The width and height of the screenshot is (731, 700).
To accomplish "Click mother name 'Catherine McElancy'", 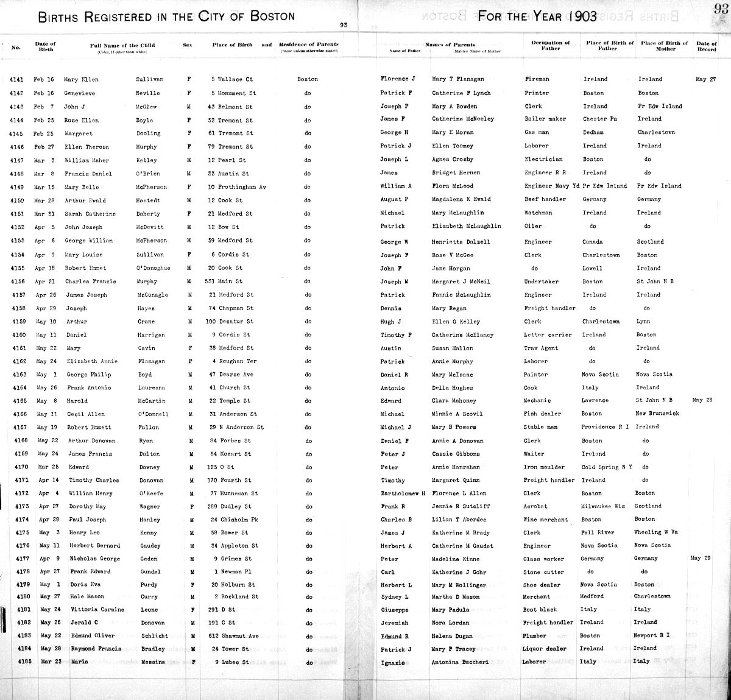I will 462,335.
